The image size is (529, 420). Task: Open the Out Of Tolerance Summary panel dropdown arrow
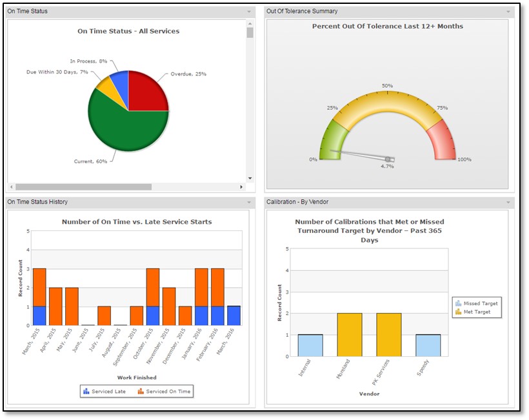click(x=508, y=12)
